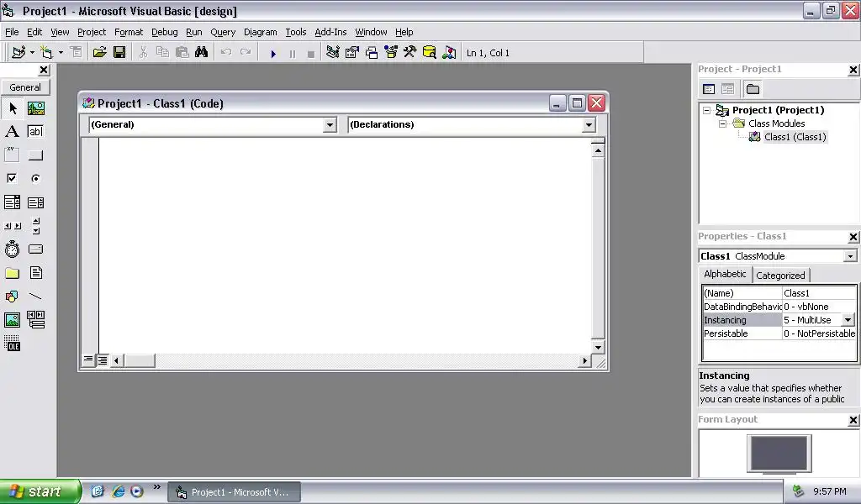Select the OLE control in the toolbox
This screenshot has height=504, width=861.
pos(12,344)
